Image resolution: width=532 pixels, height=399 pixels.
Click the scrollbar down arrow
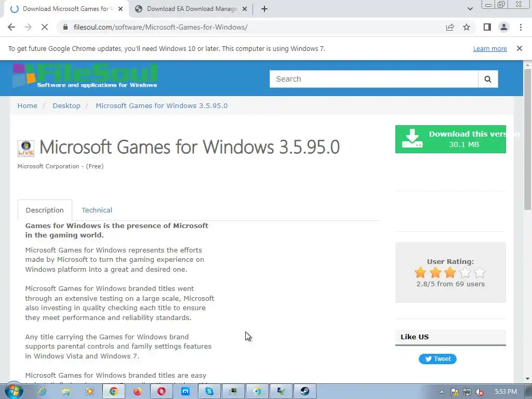[x=528, y=379]
